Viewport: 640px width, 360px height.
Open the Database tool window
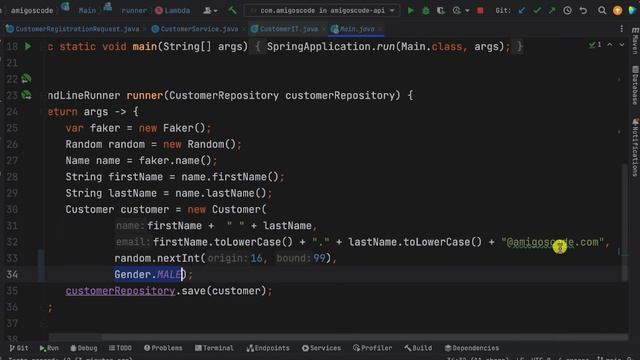click(x=635, y=85)
